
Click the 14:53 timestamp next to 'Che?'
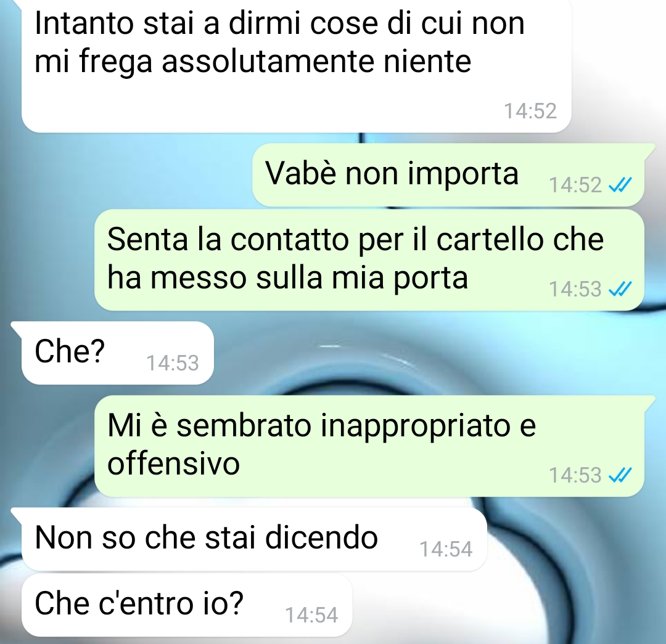[173, 364]
